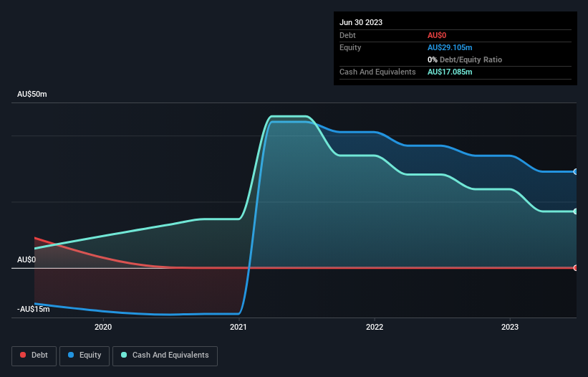
Task: Click the Cash And Equivalents tooltip label
Action: (x=377, y=72)
